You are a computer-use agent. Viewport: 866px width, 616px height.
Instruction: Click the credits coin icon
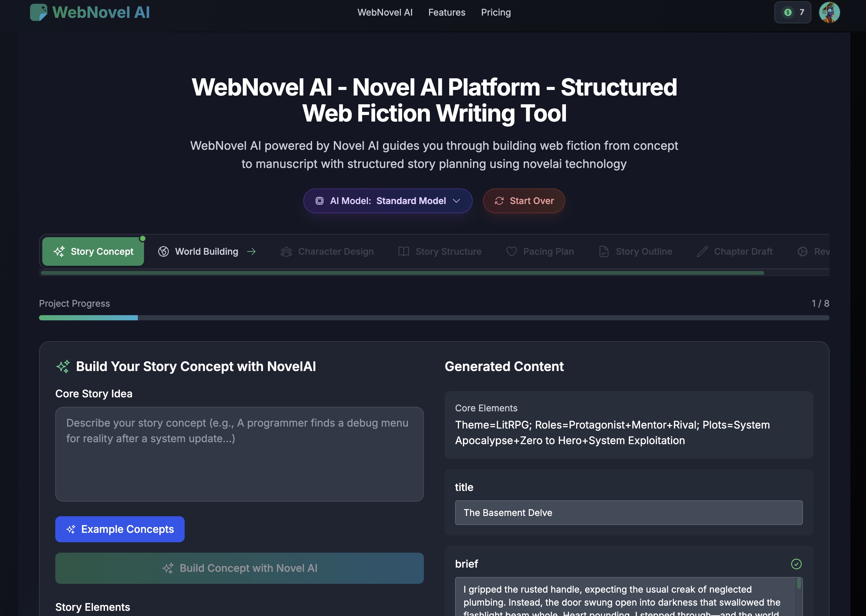788,12
